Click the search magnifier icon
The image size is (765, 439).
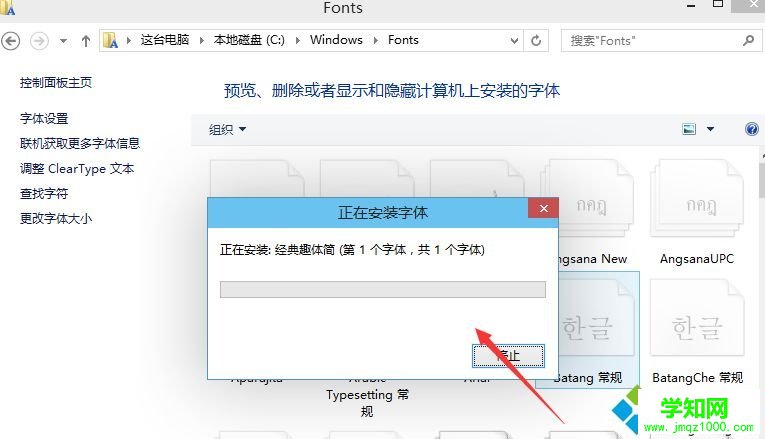click(x=748, y=40)
